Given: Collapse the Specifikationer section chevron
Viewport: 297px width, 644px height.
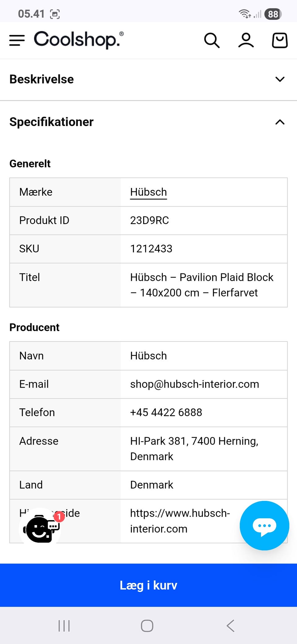Looking at the screenshot, I should (x=280, y=122).
